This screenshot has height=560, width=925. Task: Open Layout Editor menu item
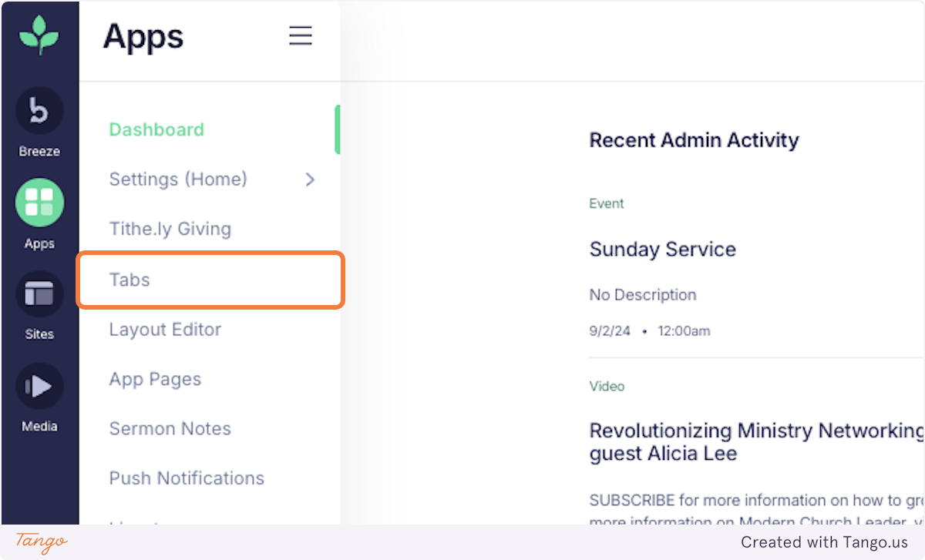point(165,329)
